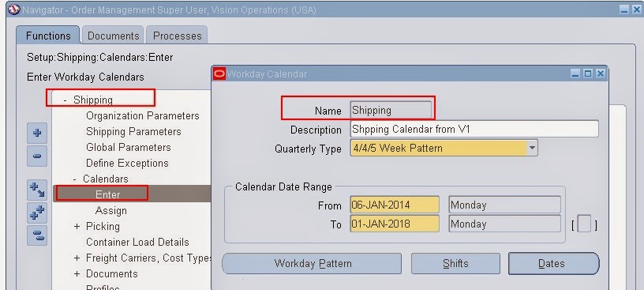Open the Quarterly Type dropdown arrow

532,148
